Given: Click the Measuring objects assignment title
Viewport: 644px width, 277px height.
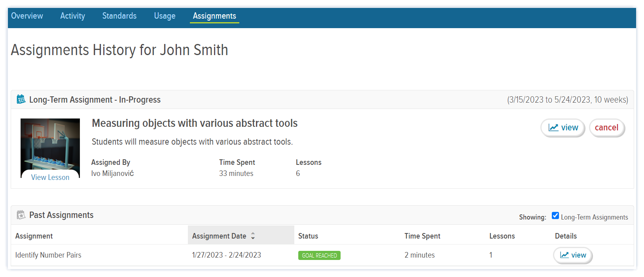Looking at the screenshot, I should (195, 123).
